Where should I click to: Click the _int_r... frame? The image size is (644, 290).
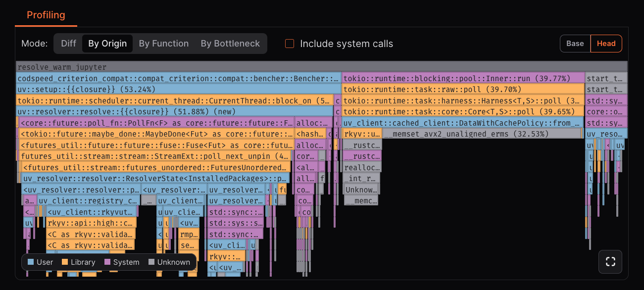pos(361,178)
